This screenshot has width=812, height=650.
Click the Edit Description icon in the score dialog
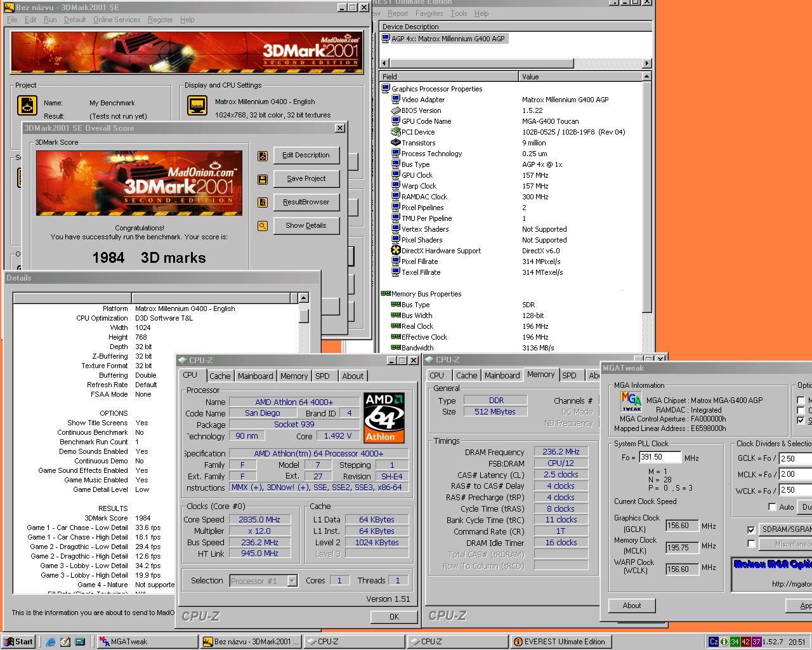pyautogui.click(x=263, y=156)
